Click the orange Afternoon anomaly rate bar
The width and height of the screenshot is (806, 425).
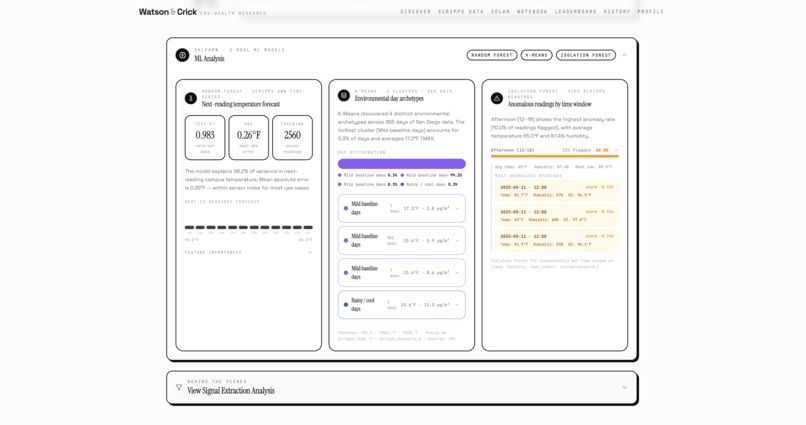pos(555,156)
